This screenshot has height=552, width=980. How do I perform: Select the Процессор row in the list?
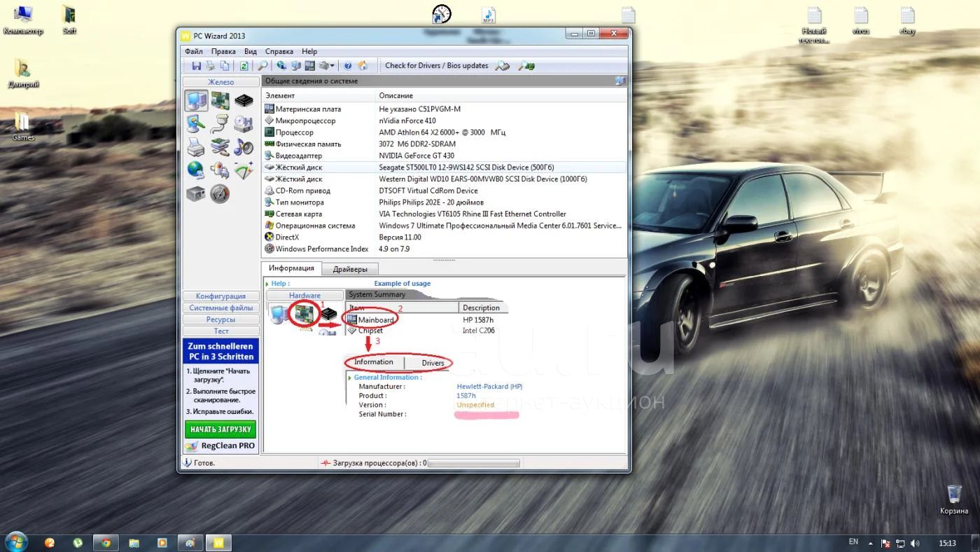pyautogui.click(x=444, y=132)
